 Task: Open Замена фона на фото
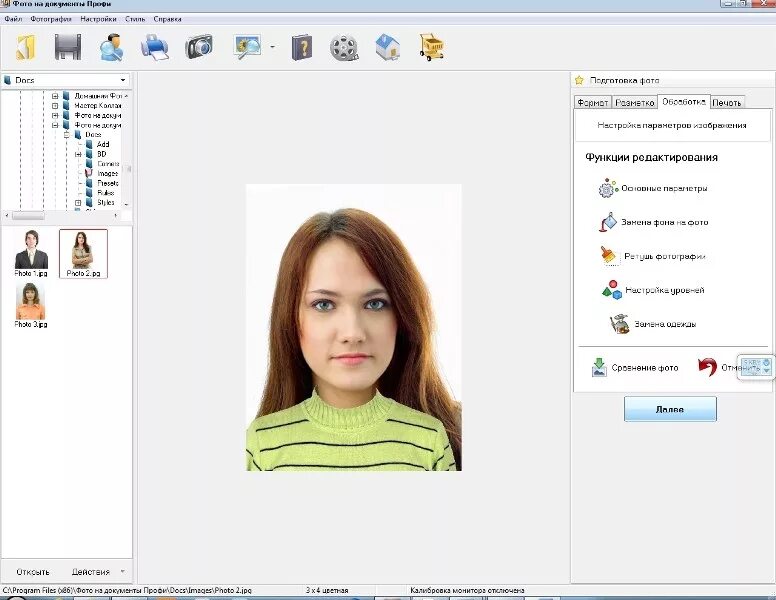tap(665, 222)
